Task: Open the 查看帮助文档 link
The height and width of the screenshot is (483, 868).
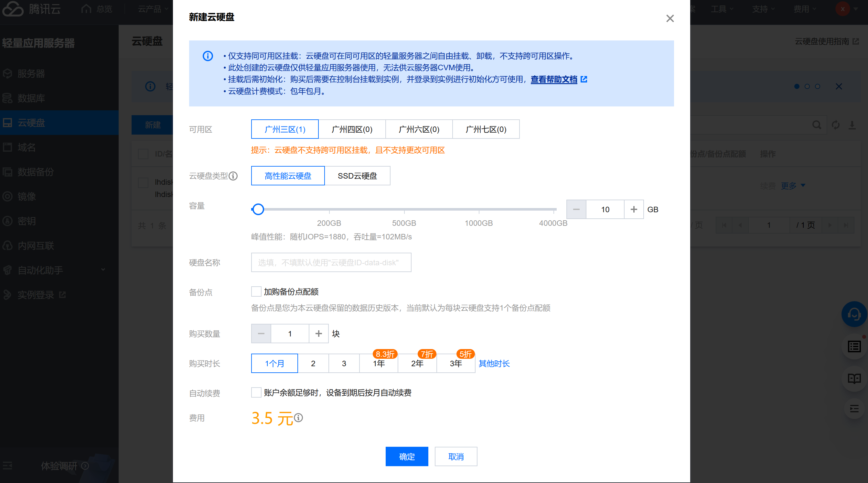Action: coord(554,79)
